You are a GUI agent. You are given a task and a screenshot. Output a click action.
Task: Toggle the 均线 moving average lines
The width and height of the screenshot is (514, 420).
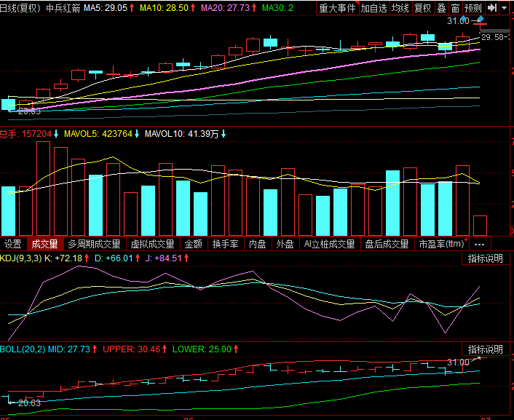[x=400, y=8]
